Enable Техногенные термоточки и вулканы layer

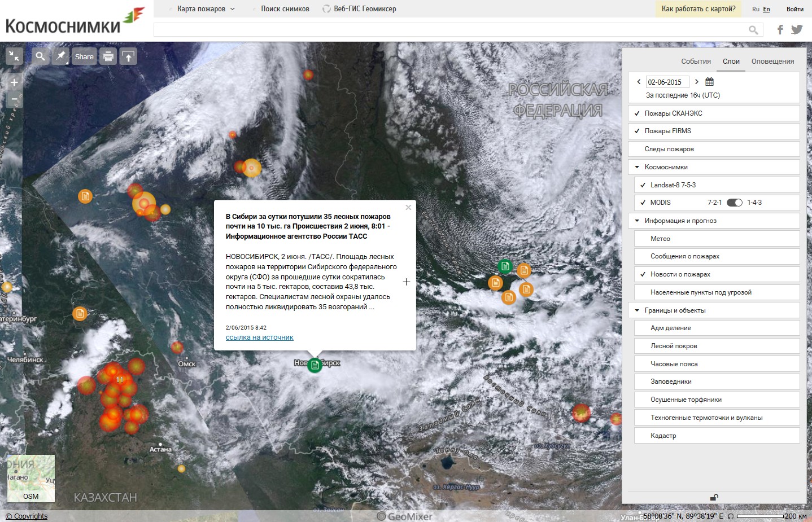pos(717,418)
